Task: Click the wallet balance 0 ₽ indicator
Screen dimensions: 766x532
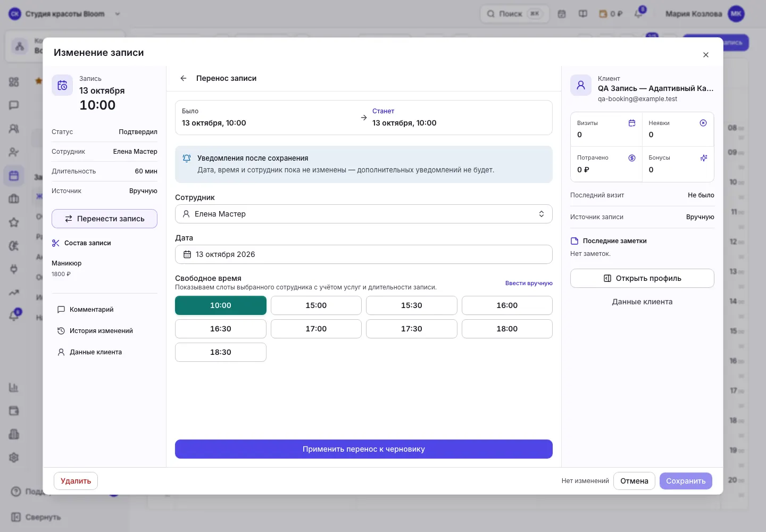Action: pyautogui.click(x=611, y=14)
